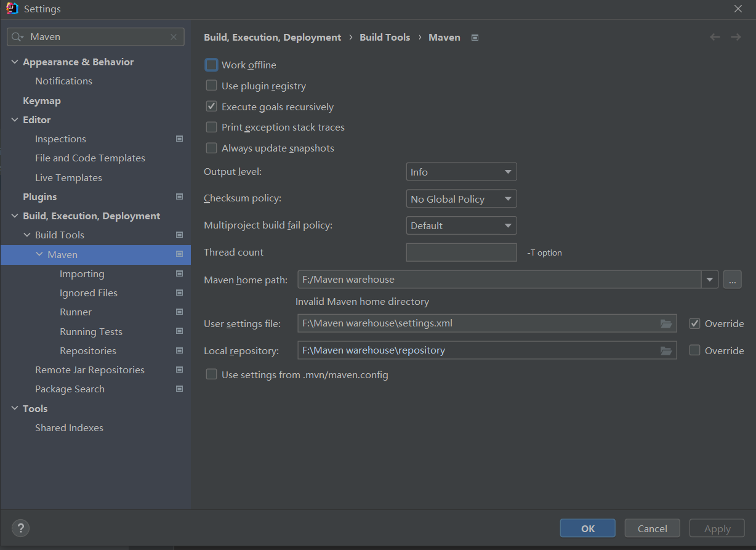
Task: Browse for the Maven home path with the ... button
Action: (732, 279)
